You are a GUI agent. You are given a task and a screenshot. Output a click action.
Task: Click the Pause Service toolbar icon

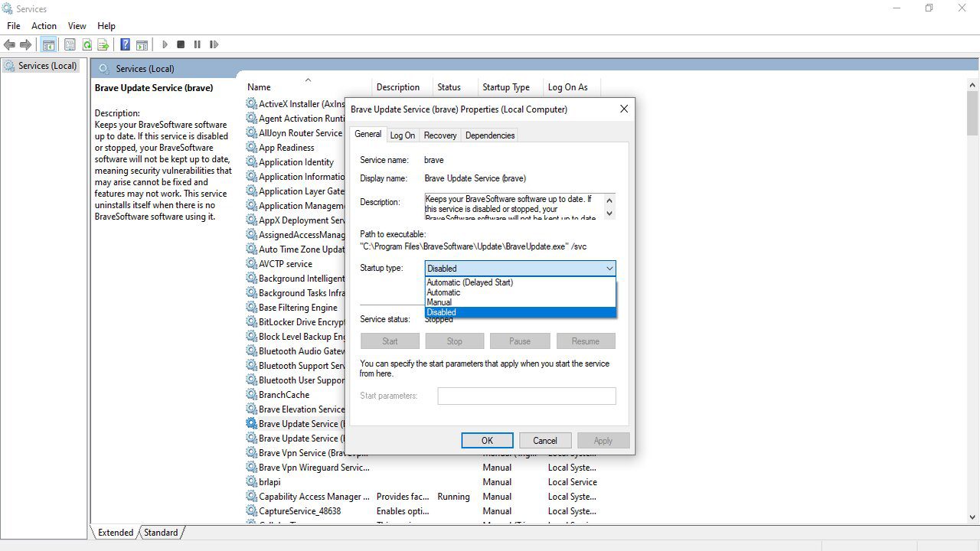(x=197, y=45)
